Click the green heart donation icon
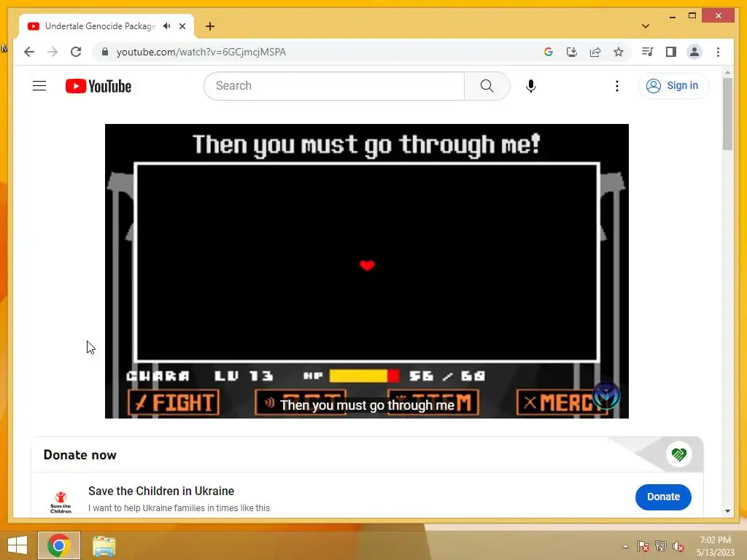This screenshot has width=747, height=560. pos(679,454)
